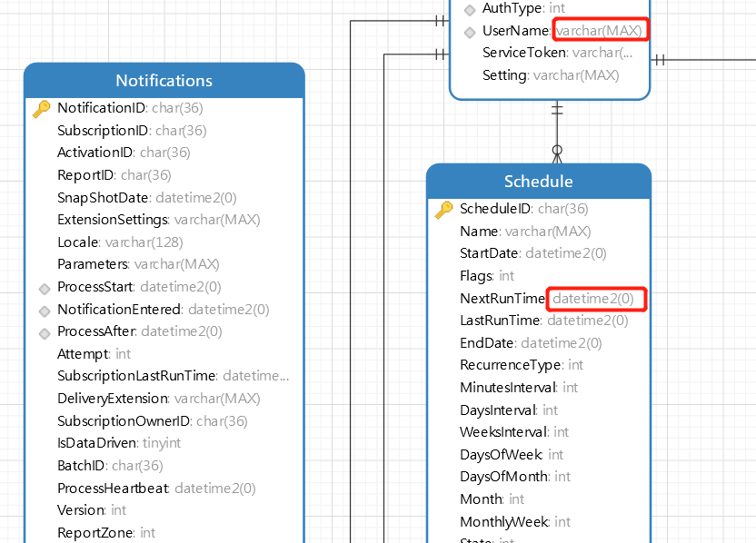Click the diamond icon beside NotificationEntered
Viewport: 756px width, 543px height.
coord(43,311)
